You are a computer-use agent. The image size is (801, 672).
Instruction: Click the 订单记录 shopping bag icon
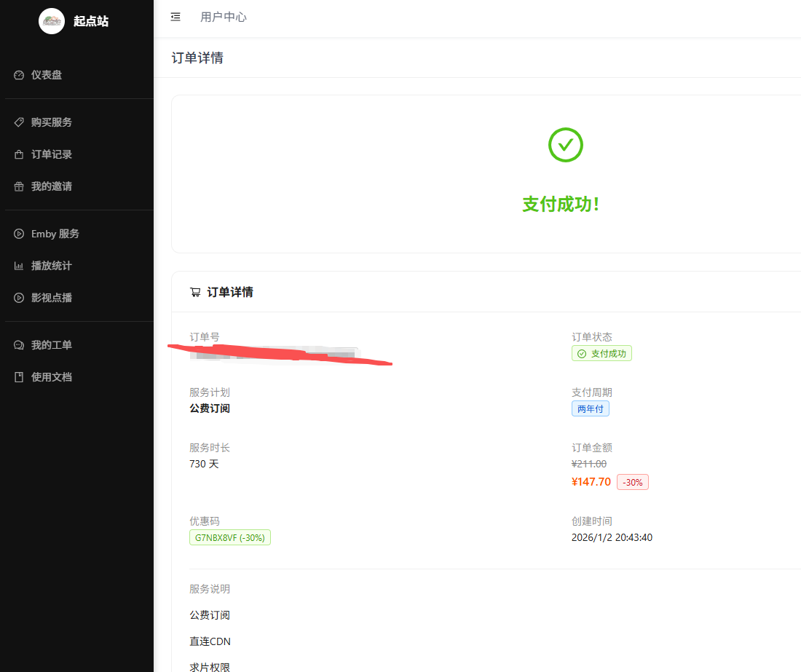point(19,154)
